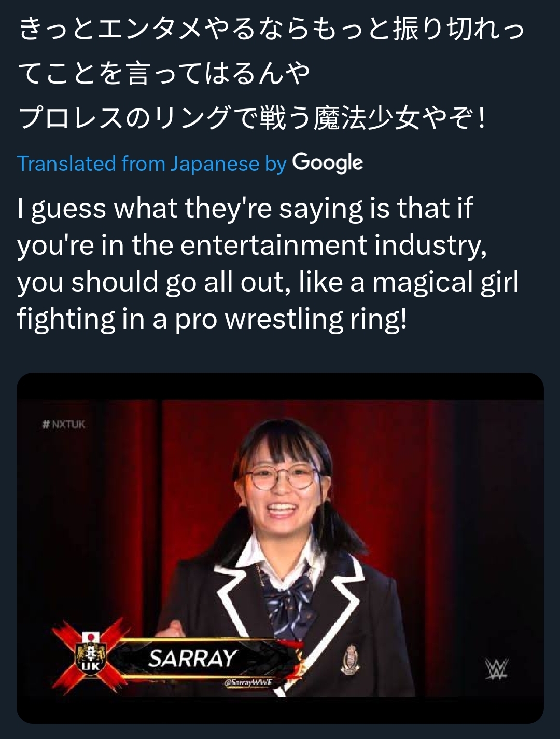The height and width of the screenshot is (739, 560).
Task: Click the translated line "I guess what they're saying"
Action: click(x=245, y=209)
